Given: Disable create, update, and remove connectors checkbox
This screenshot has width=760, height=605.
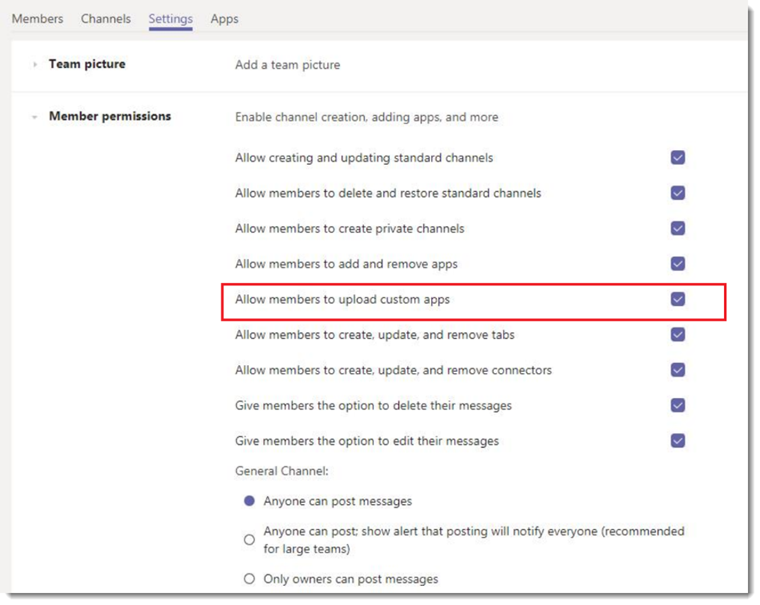Looking at the screenshot, I should point(678,370).
